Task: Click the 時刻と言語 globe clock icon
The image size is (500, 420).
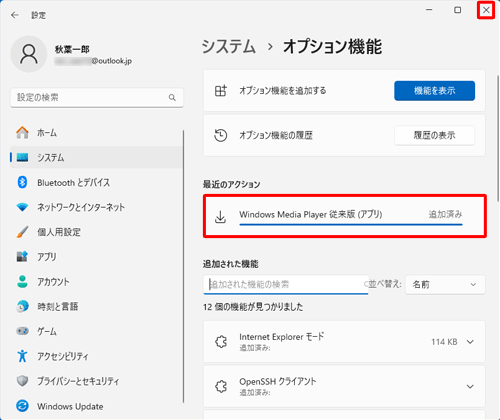Action: 22,306
